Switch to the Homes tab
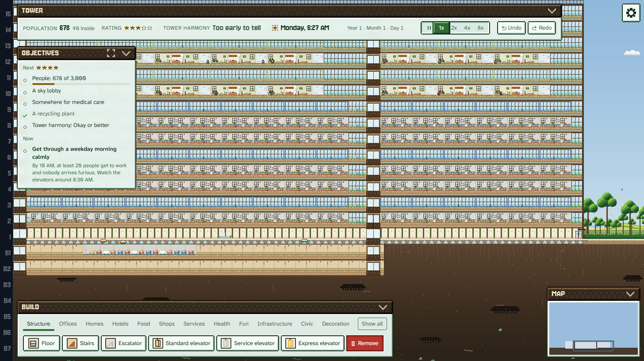This screenshot has width=644, height=361. click(x=95, y=324)
